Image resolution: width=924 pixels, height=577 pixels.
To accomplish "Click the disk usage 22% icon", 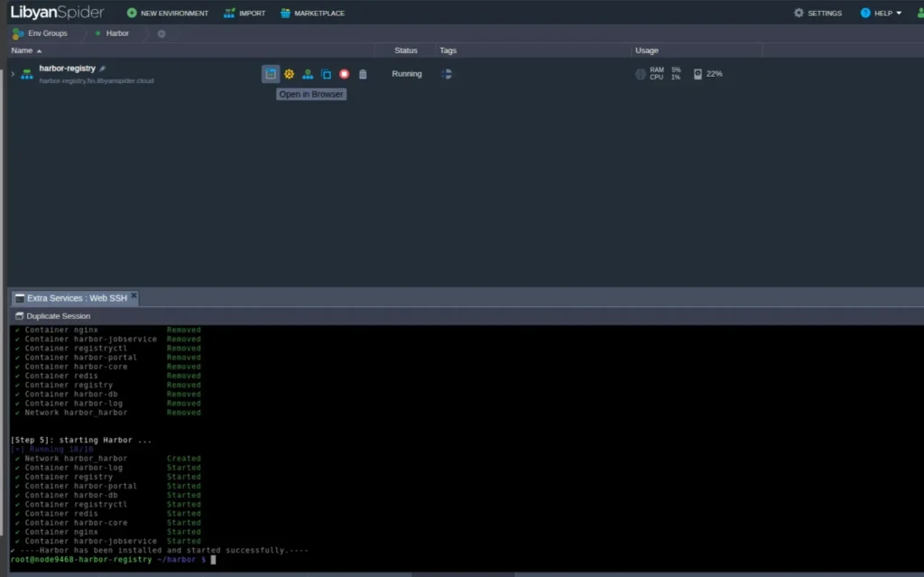I will [698, 74].
